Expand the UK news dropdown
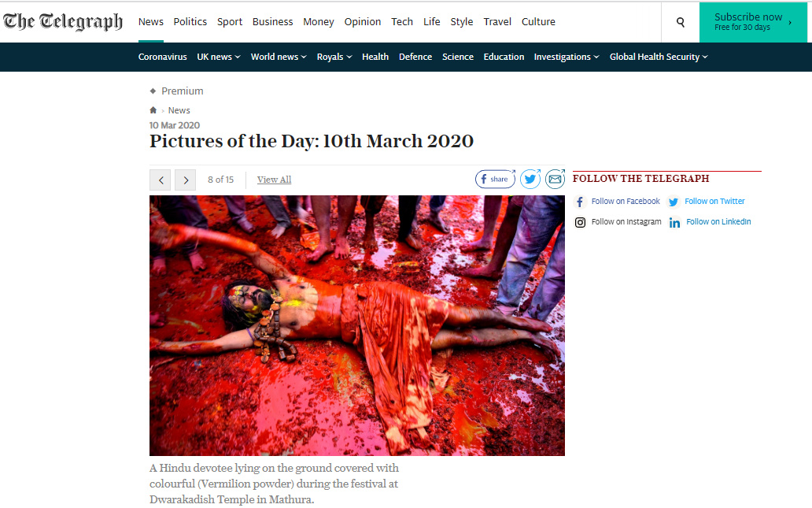 click(219, 57)
